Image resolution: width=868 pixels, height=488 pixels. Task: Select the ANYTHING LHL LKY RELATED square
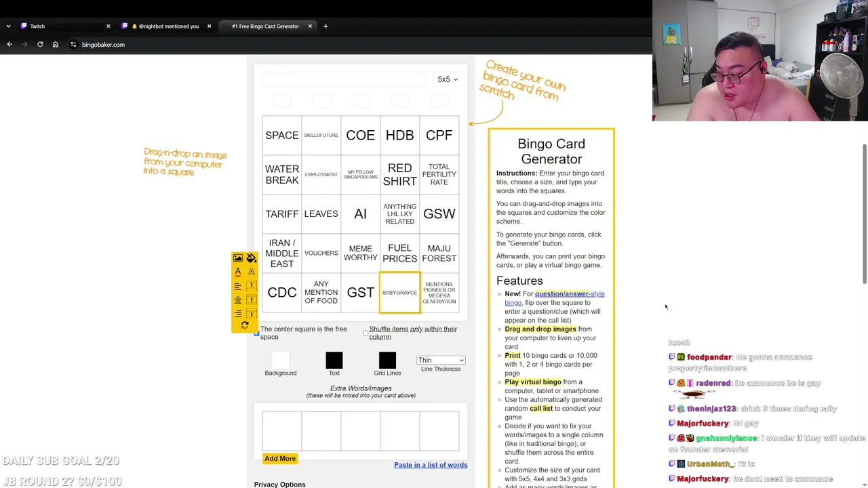click(400, 214)
